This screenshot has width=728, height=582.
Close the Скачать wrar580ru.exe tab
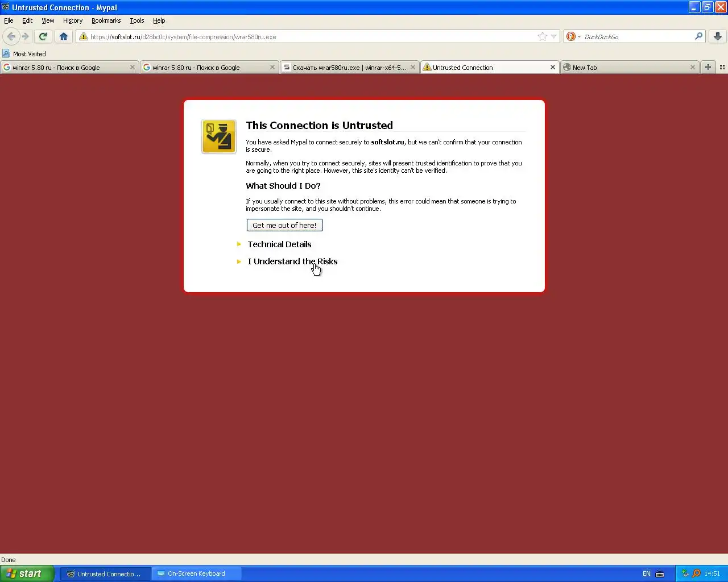point(412,67)
